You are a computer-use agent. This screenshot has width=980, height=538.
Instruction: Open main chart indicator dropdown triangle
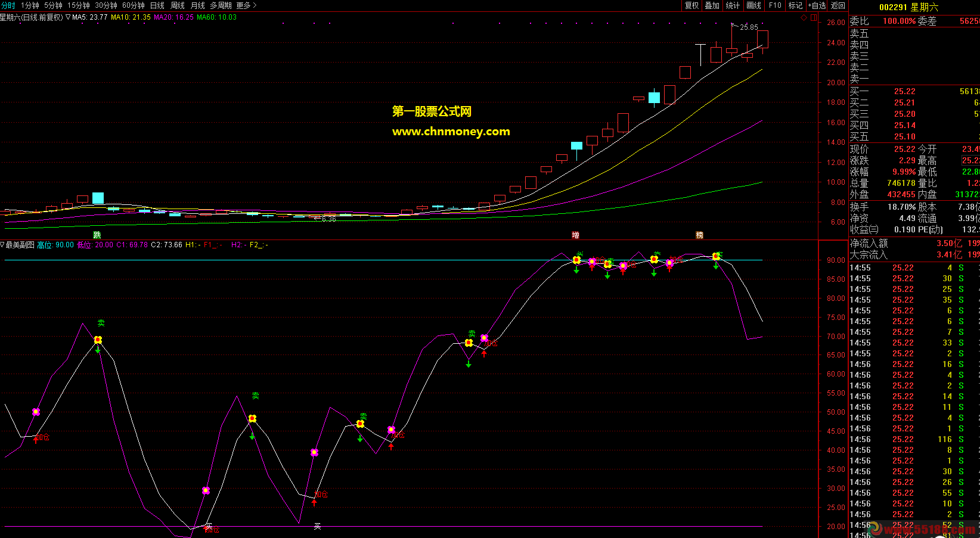68,17
